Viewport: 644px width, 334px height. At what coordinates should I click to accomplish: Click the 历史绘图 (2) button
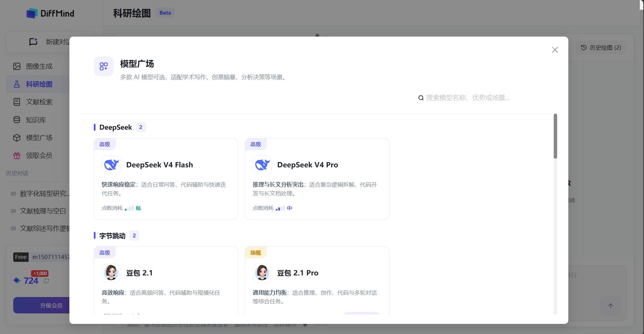601,48
